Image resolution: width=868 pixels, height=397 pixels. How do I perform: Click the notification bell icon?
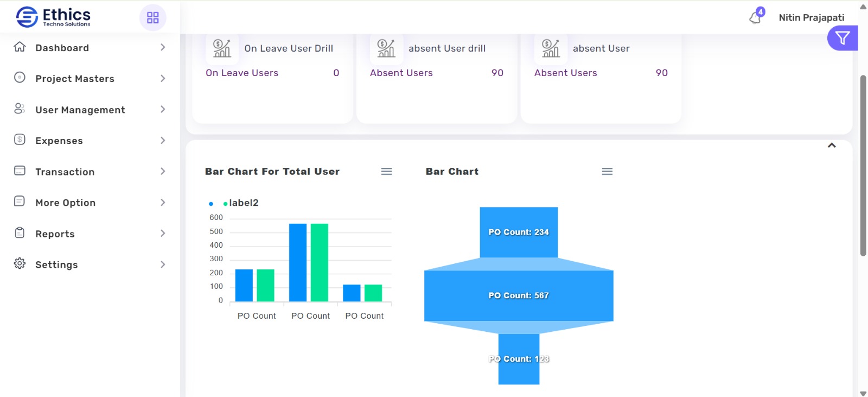[x=755, y=18]
